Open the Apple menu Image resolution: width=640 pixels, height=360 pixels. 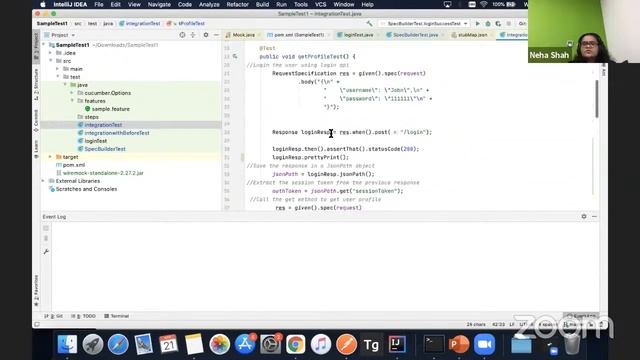coord(43,4)
